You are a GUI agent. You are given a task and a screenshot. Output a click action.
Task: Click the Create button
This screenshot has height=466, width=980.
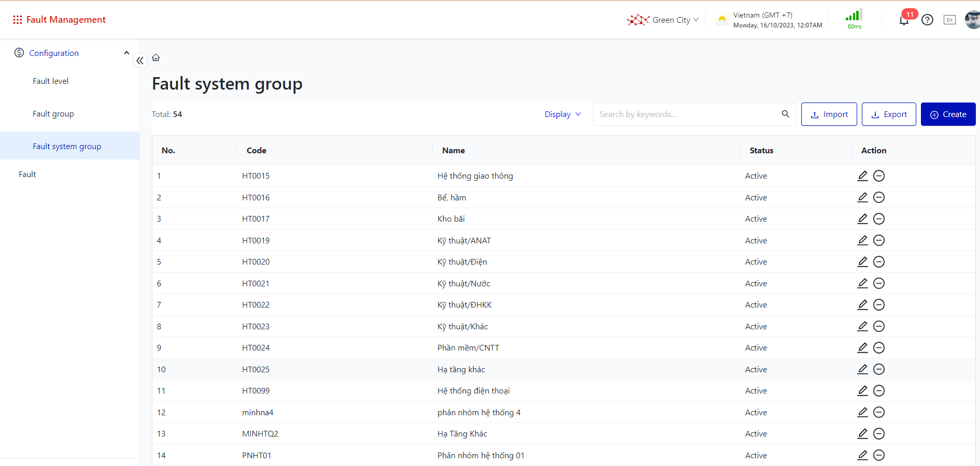[948, 114]
